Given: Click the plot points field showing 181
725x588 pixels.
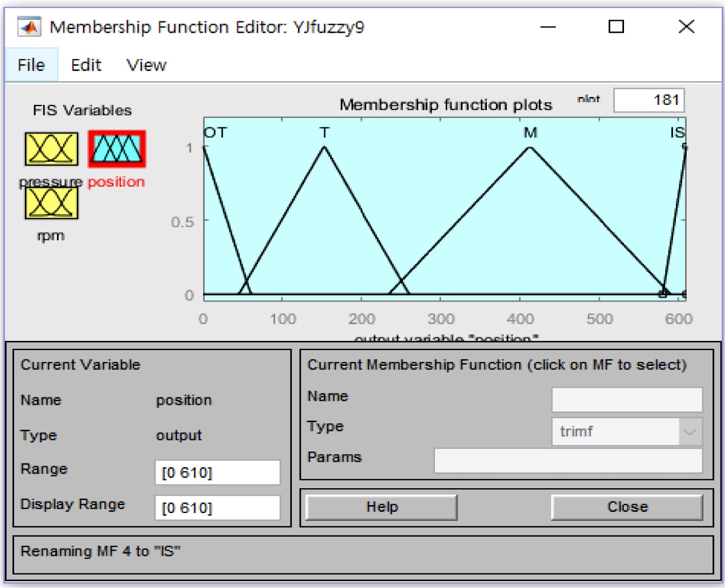Looking at the screenshot, I should click(x=649, y=100).
